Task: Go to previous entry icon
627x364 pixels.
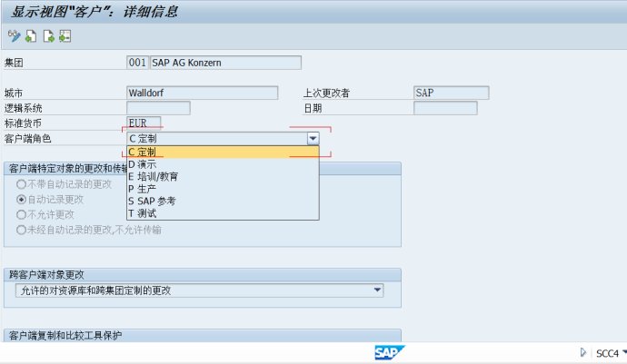Action: point(31,36)
